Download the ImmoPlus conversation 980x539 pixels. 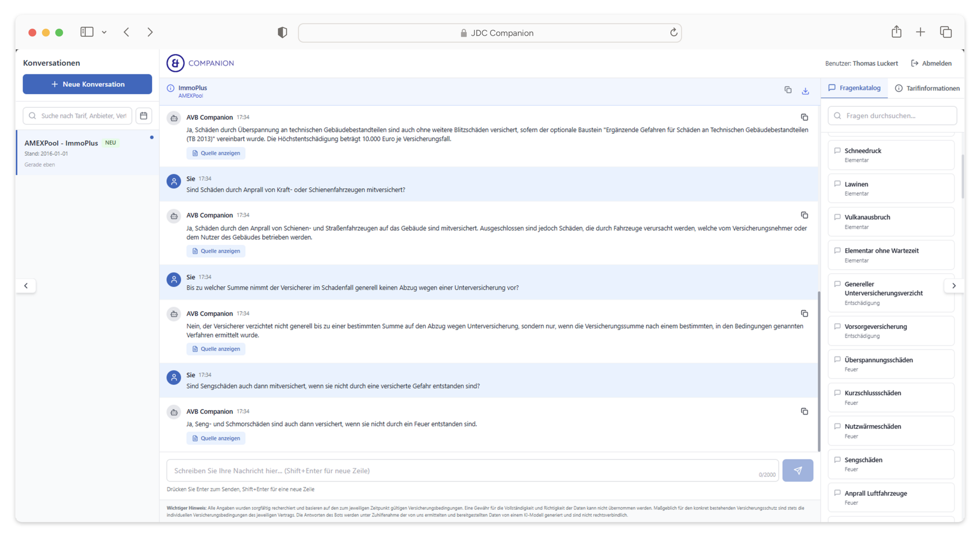(805, 91)
